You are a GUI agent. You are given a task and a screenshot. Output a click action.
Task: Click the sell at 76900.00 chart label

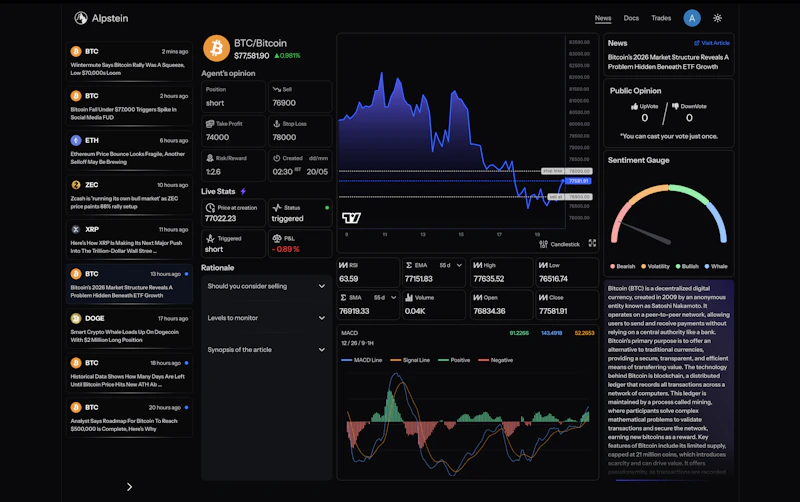click(x=570, y=196)
